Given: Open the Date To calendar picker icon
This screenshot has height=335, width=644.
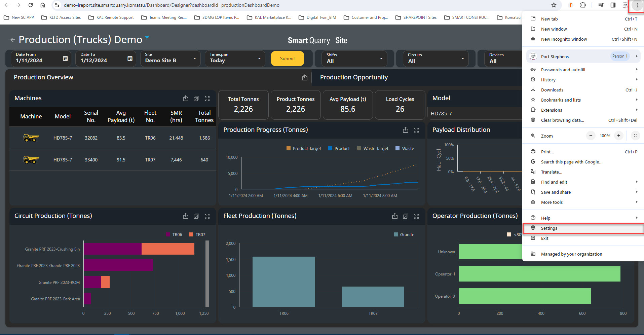Looking at the screenshot, I should pyautogui.click(x=130, y=59).
